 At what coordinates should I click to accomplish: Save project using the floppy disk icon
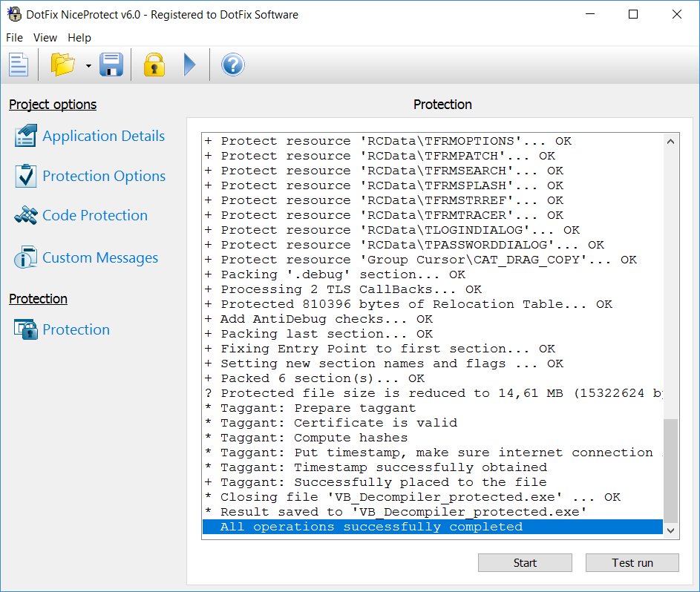(x=111, y=65)
